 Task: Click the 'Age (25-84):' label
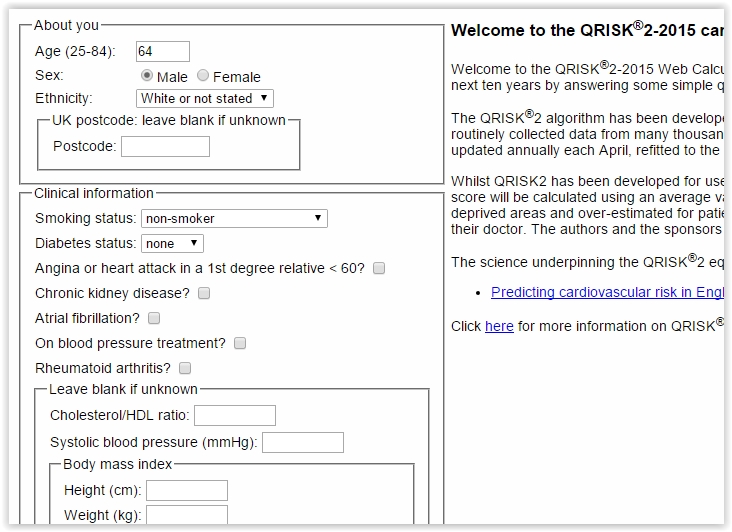[x=75, y=51]
